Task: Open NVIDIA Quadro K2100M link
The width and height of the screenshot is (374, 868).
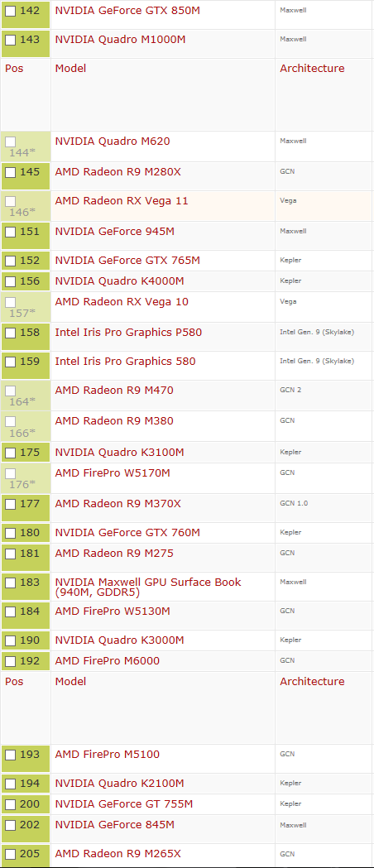Action: [119, 784]
